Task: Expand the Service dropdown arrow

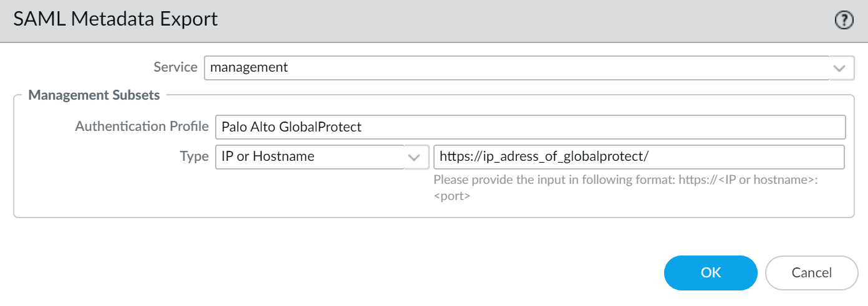Action: click(841, 67)
